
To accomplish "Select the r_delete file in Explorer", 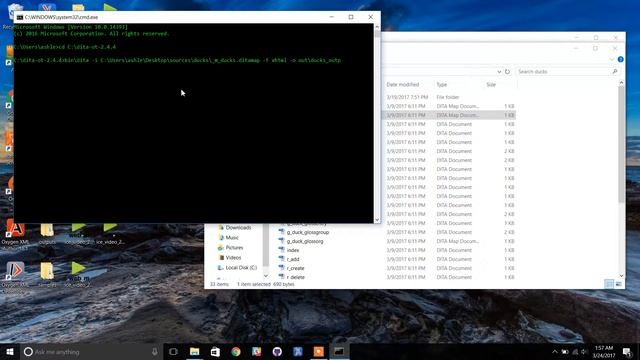I will point(291,277).
